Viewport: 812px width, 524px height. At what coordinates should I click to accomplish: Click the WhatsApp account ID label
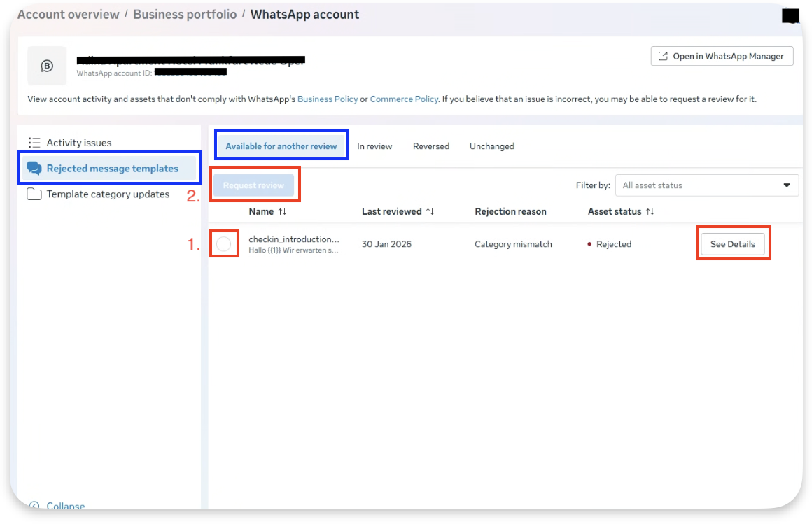[x=114, y=73]
